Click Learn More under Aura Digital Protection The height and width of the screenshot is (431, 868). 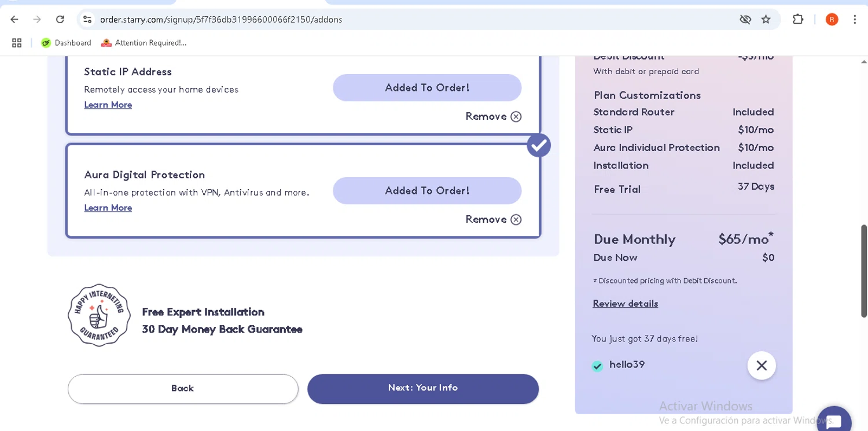pyautogui.click(x=108, y=208)
